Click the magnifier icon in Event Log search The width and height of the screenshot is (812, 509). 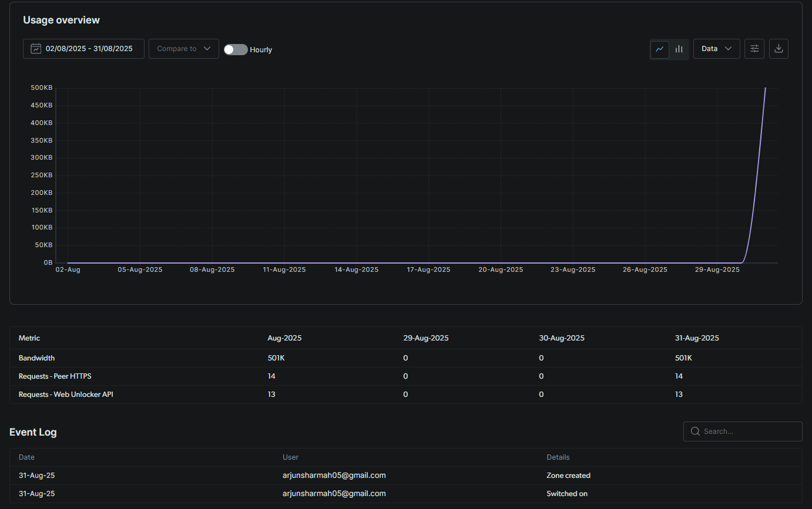coord(695,432)
